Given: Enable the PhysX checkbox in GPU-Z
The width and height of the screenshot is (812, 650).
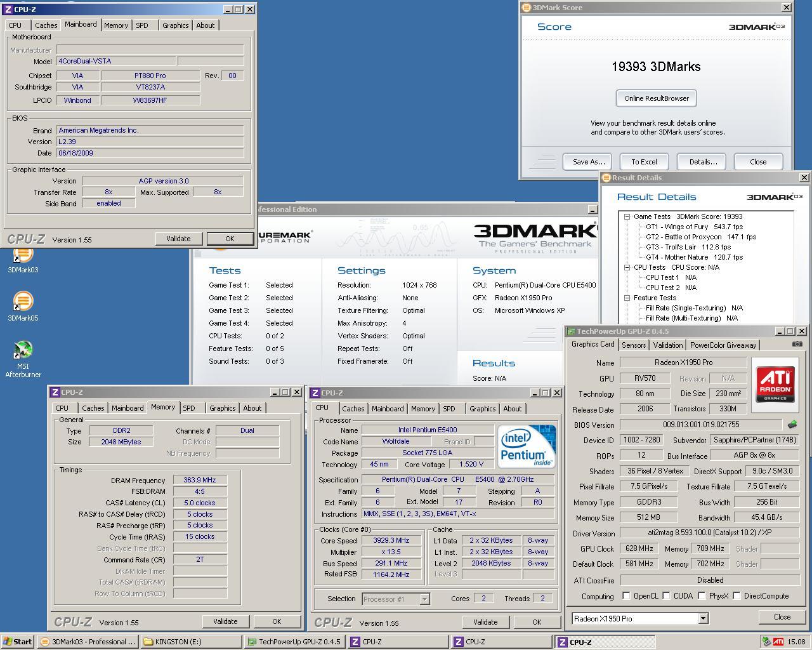Looking at the screenshot, I should 702,596.
